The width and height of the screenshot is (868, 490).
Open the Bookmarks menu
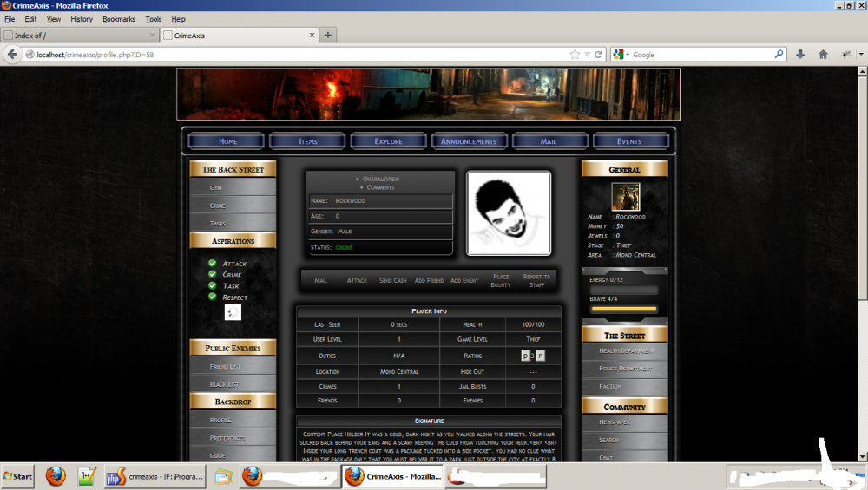coord(119,19)
